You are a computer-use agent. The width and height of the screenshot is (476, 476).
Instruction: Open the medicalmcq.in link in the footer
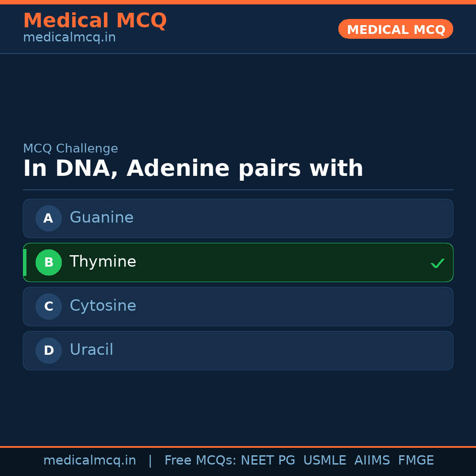[x=89, y=461]
